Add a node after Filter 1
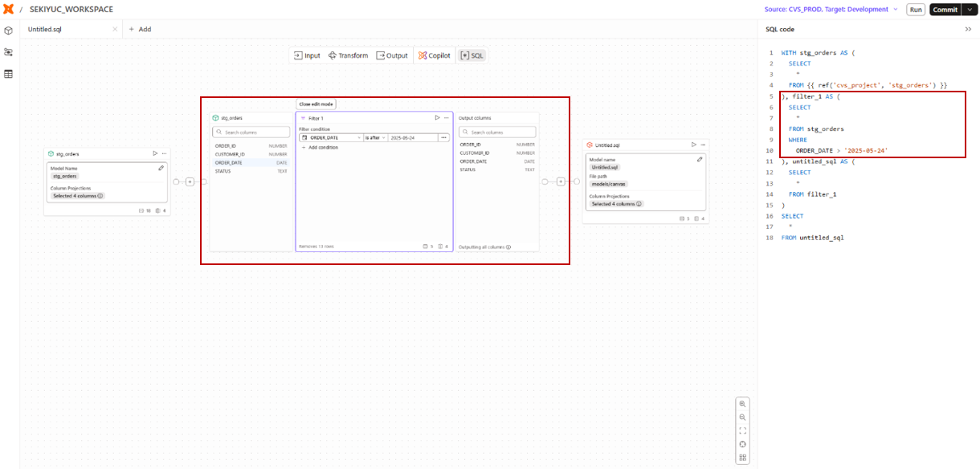 560,181
